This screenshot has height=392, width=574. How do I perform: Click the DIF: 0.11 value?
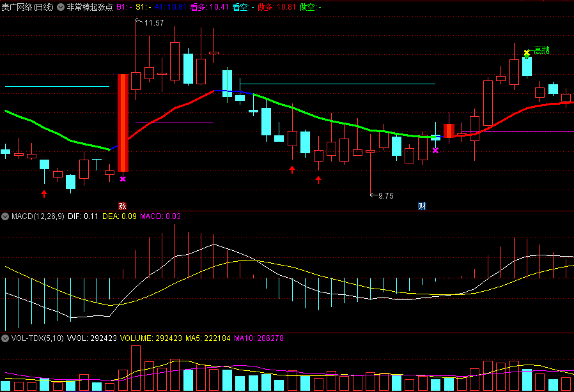click(83, 216)
